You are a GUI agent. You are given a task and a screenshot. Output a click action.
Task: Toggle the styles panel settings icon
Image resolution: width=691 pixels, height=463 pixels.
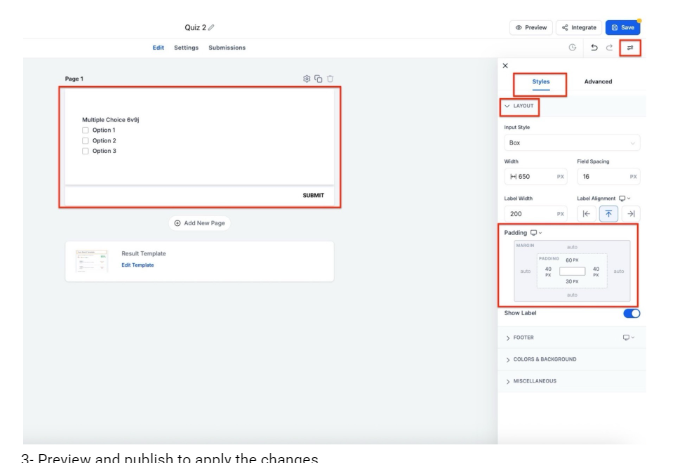tap(630, 48)
